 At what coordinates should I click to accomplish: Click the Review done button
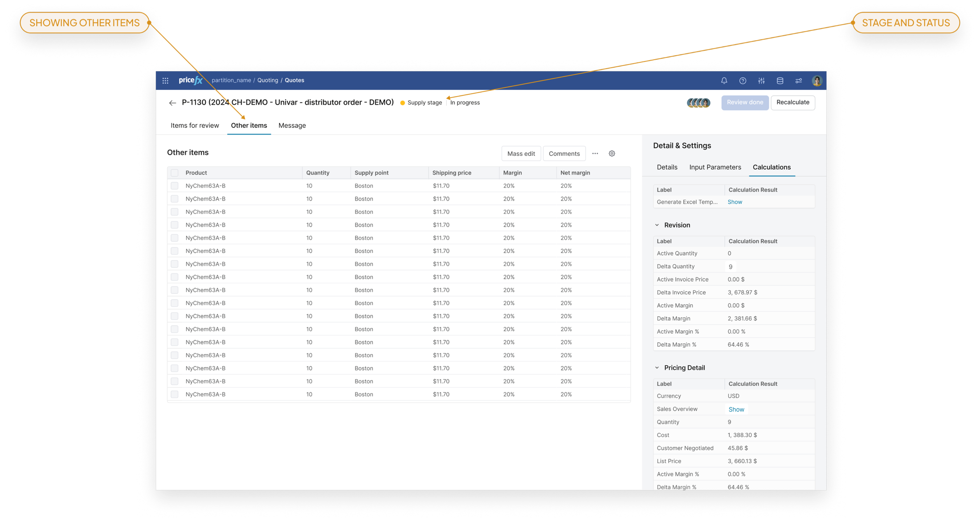[745, 102]
